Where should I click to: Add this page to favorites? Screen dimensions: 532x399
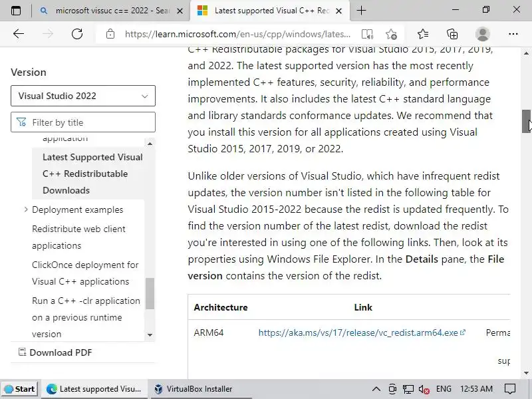coord(391,34)
